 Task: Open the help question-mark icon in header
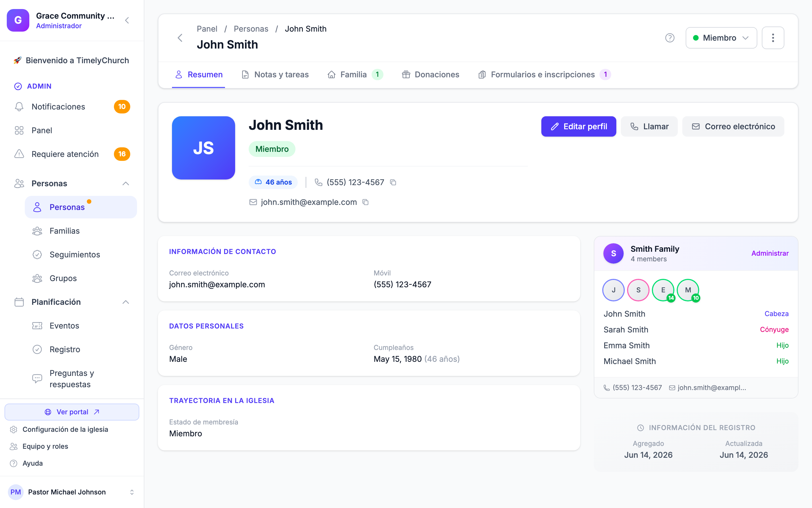pos(669,38)
